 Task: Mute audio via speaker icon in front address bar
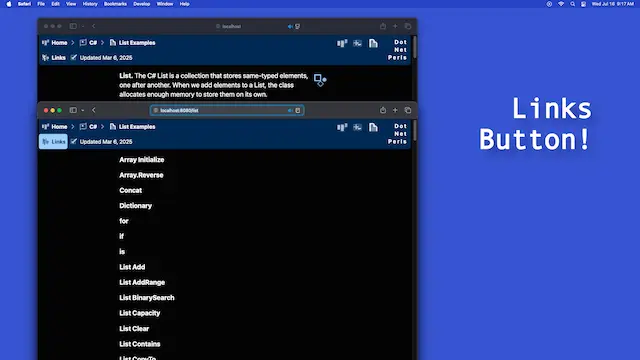tap(290, 111)
